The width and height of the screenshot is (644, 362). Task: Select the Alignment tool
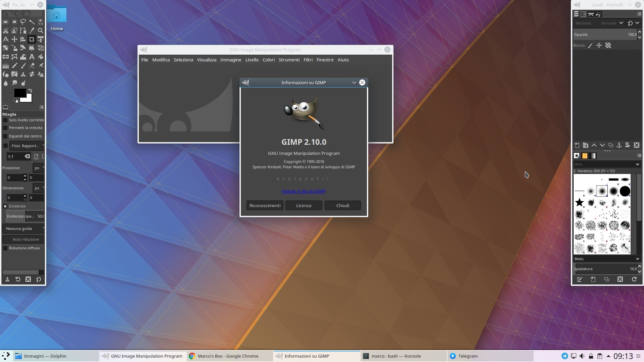click(x=23, y=39)
